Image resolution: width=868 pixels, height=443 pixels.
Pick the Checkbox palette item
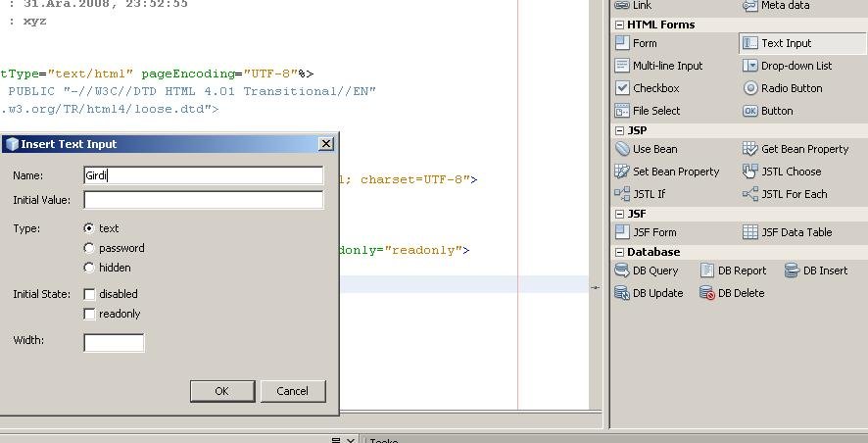pyautogui.click(x=647, y=88)
